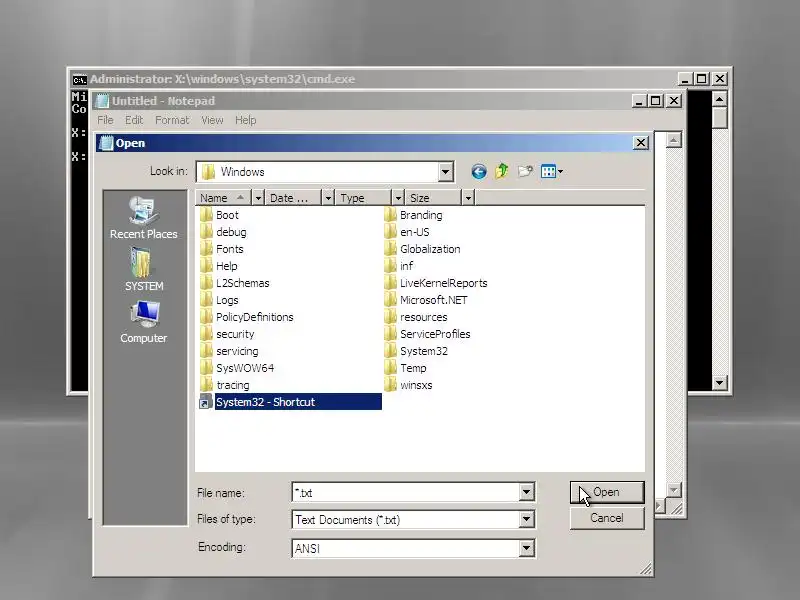
Task: Select the SysWOW64 folder
Action: click(237, 368)
